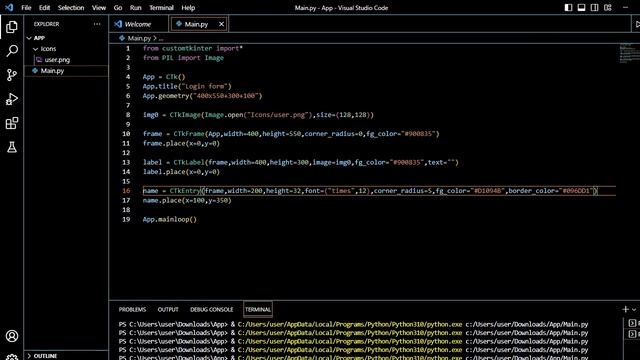Close the Main.py editor tab
Image resolution: width=640 pixels, height=360 pixels.
pyautogui.click(x=221, y=24)
